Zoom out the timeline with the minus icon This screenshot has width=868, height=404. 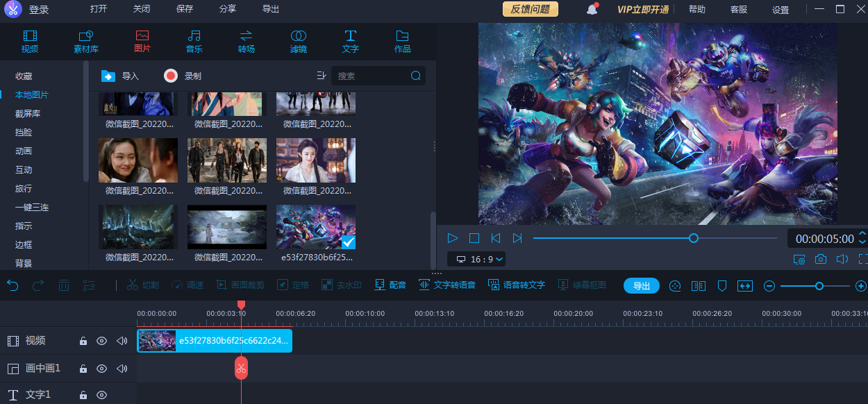[x=769, y=285]
